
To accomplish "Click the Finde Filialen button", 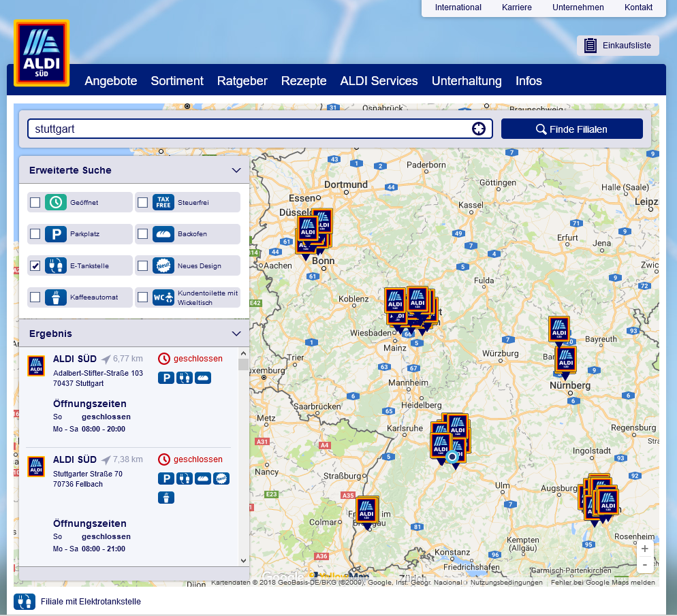I will pos(571,129).
